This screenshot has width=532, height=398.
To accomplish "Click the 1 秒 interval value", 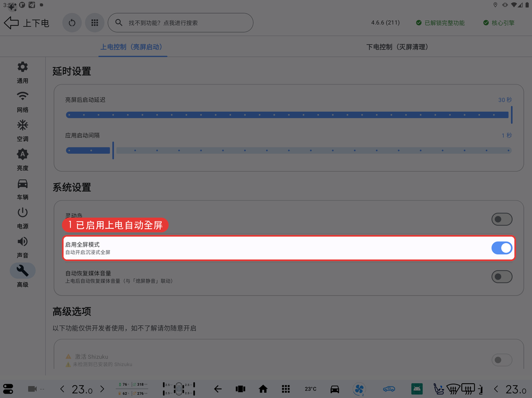I will tap(506, 135).
